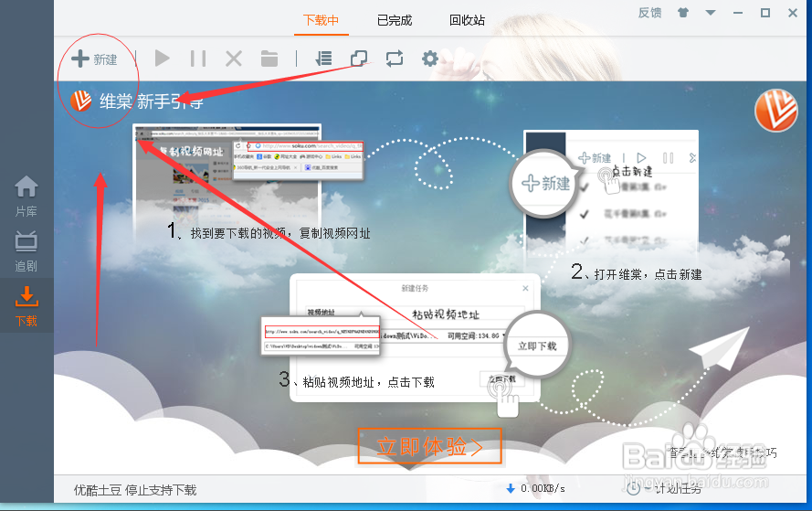Pause downloads with the pause icon
The image size is (812, 511).
click(198, 59)
